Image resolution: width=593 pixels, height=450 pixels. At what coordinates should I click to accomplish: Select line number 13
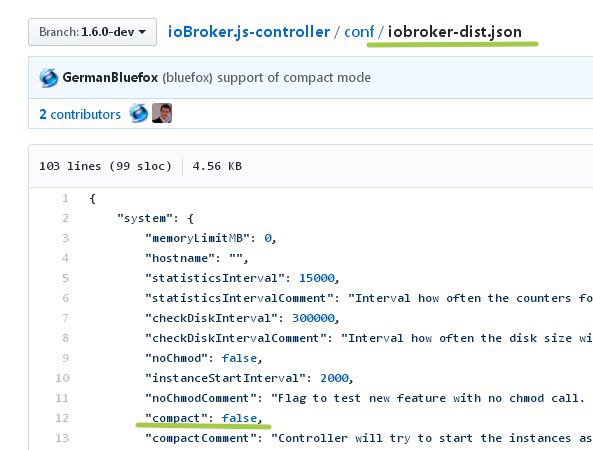tap(62, 438)
